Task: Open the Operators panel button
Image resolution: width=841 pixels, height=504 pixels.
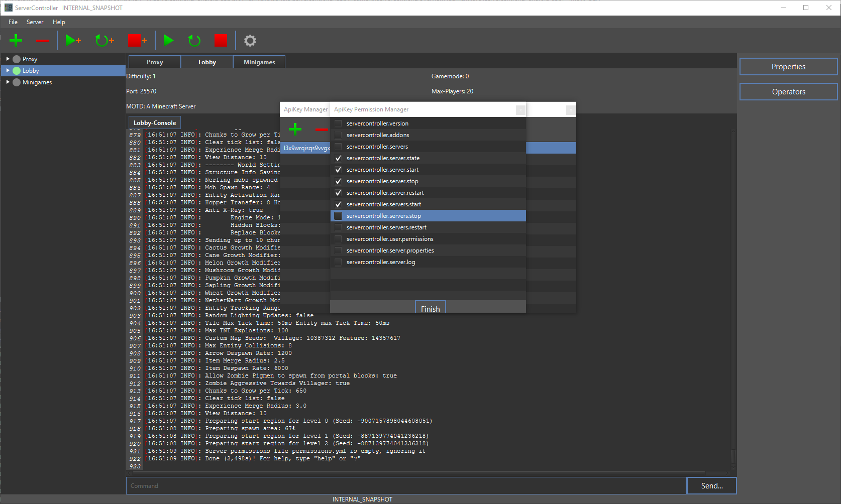Action: [788, 92]
